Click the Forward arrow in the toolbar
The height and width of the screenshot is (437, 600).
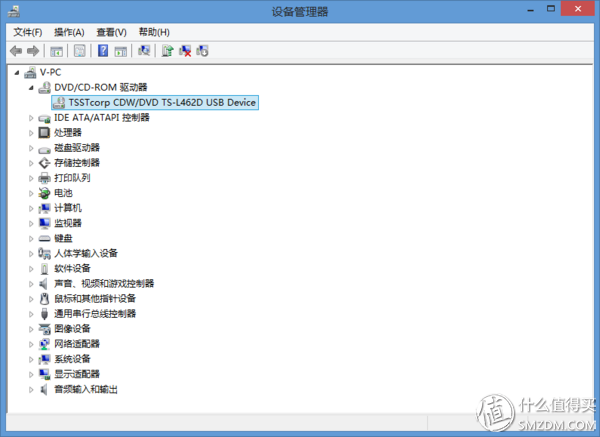coord(33,50)
